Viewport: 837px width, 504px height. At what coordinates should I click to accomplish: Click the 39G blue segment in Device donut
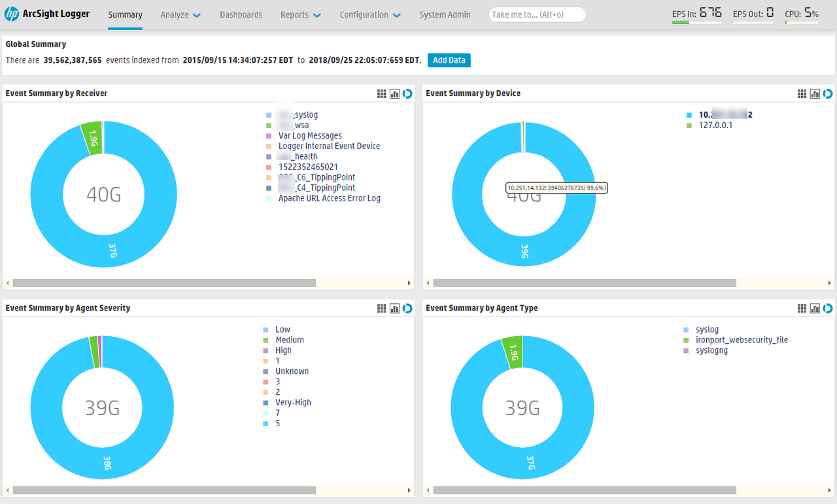tap(524, 252)
